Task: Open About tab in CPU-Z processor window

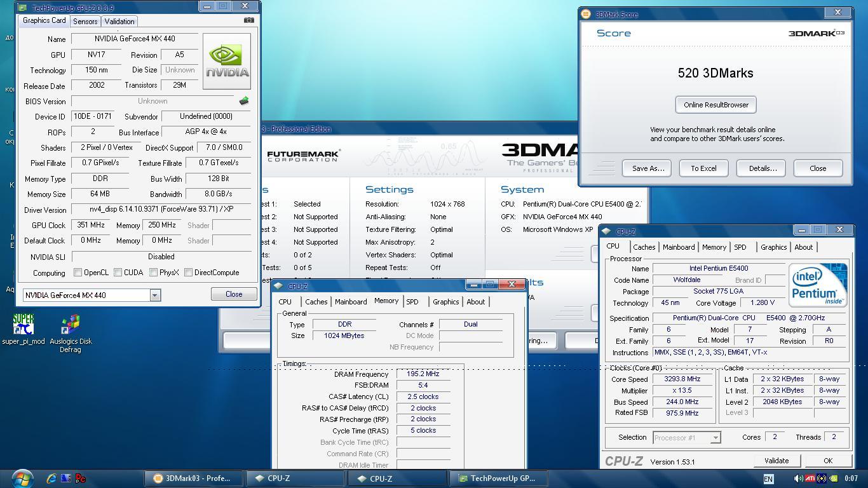Action: click(x=803, y=247)
